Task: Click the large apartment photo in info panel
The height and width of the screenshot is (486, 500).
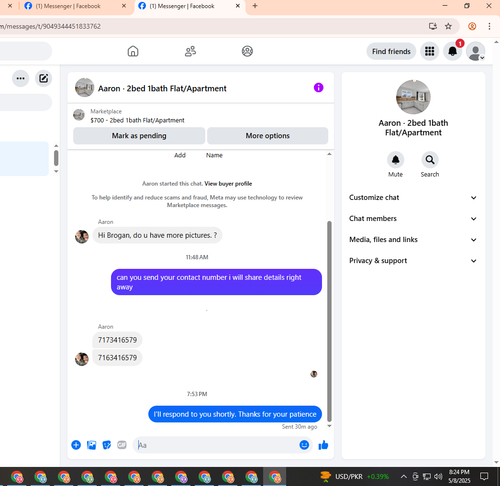Action: (413, 97)
